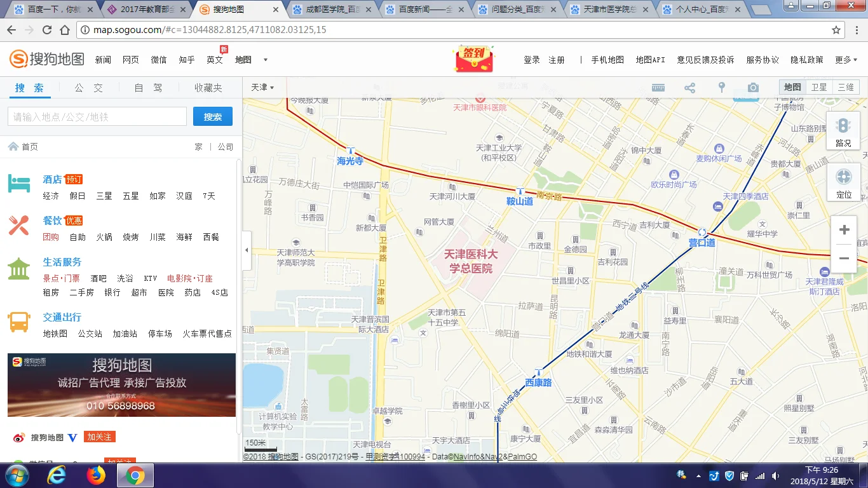Select the distance measurement ruler tool
Image resolution: width=868 pixels, height=488 pixels.
tap(658, 87)
